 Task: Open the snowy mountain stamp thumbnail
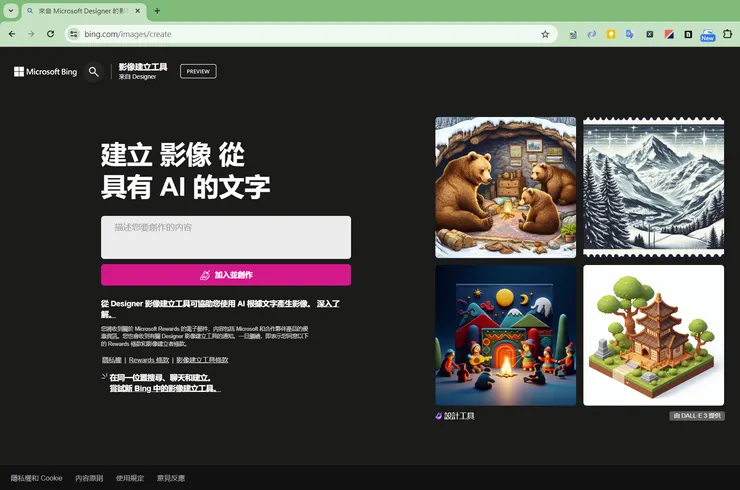point(653,187)
